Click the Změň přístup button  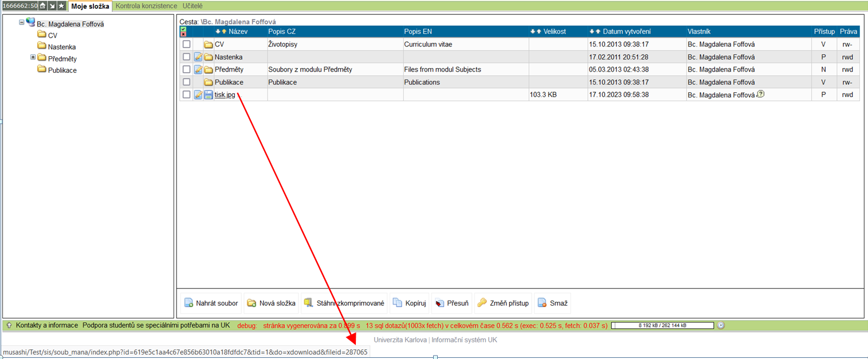click(x=503, y=303)
